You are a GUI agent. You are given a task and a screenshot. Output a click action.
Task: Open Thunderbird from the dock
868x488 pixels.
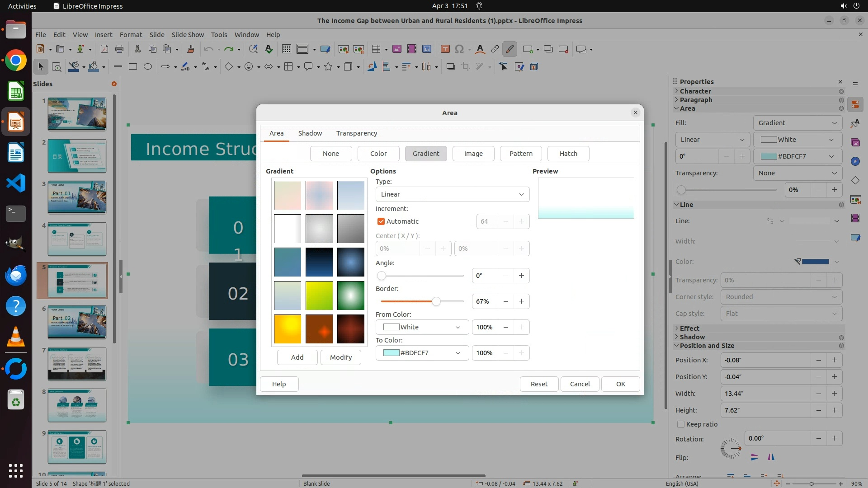click(16, 275)
